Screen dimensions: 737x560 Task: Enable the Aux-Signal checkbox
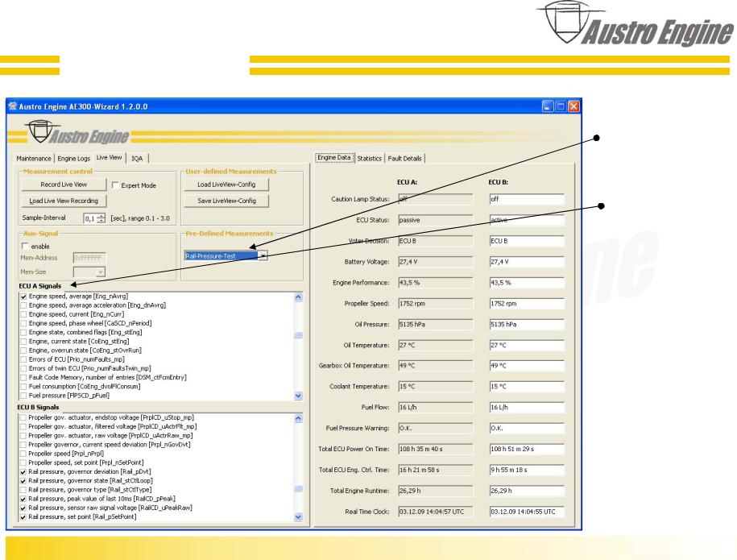pos(26,246)
